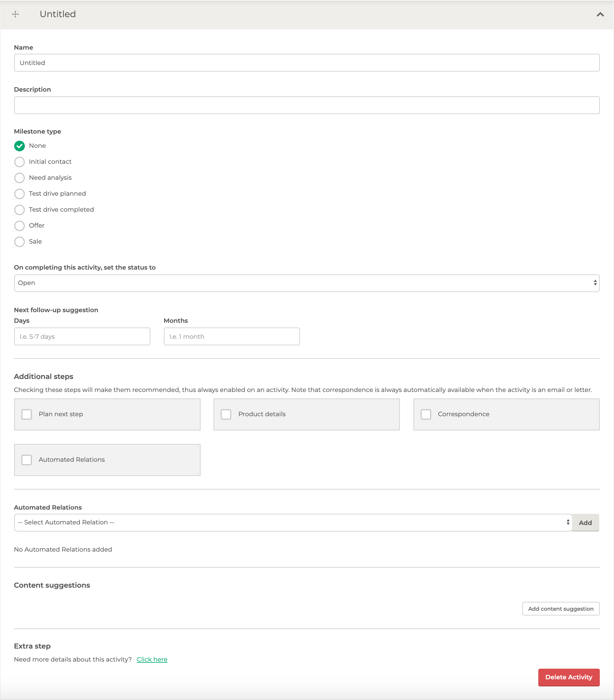Click the Add content suggestion button
Screen dimensions: 614x700
point(560,609)
